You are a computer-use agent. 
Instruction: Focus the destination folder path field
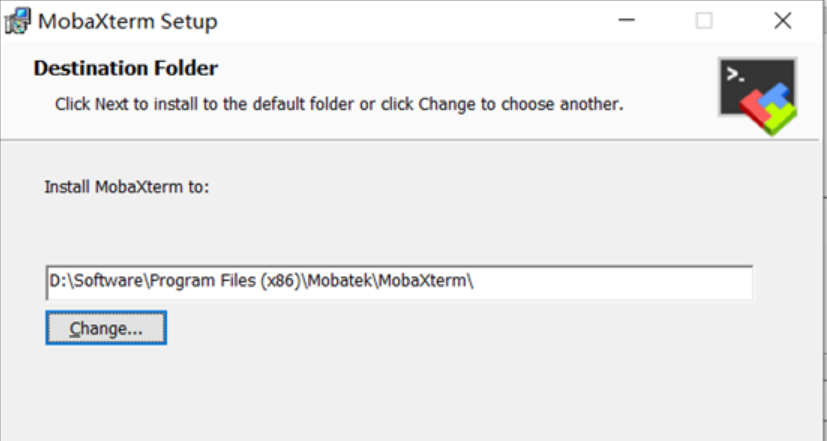pyautogui.click(x=600, y=282)
